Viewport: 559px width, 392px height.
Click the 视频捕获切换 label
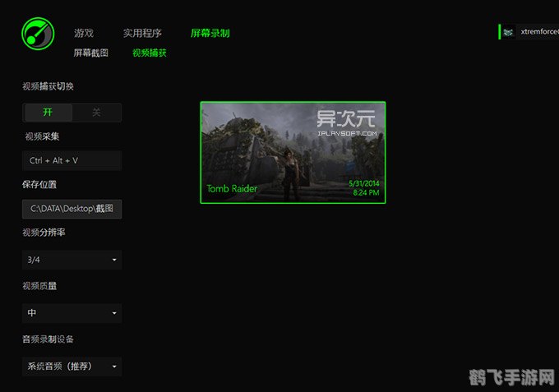point(49,86)
